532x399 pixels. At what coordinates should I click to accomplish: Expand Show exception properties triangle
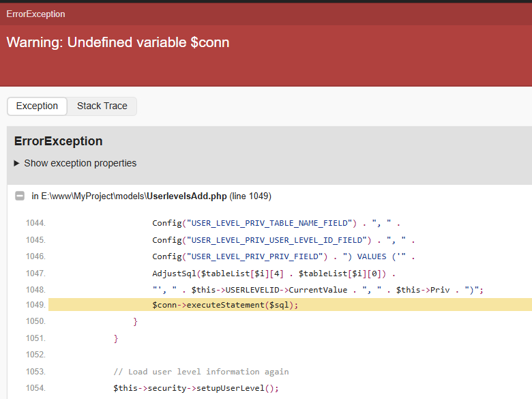click(x=17, y=164)
